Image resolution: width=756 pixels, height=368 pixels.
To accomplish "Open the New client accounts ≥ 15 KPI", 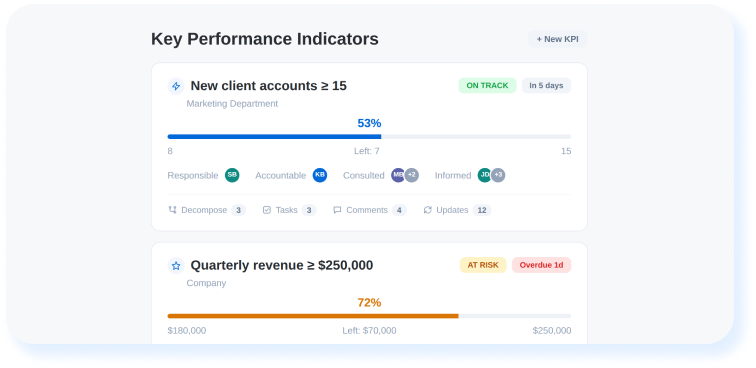I will (x=269, y=86).
